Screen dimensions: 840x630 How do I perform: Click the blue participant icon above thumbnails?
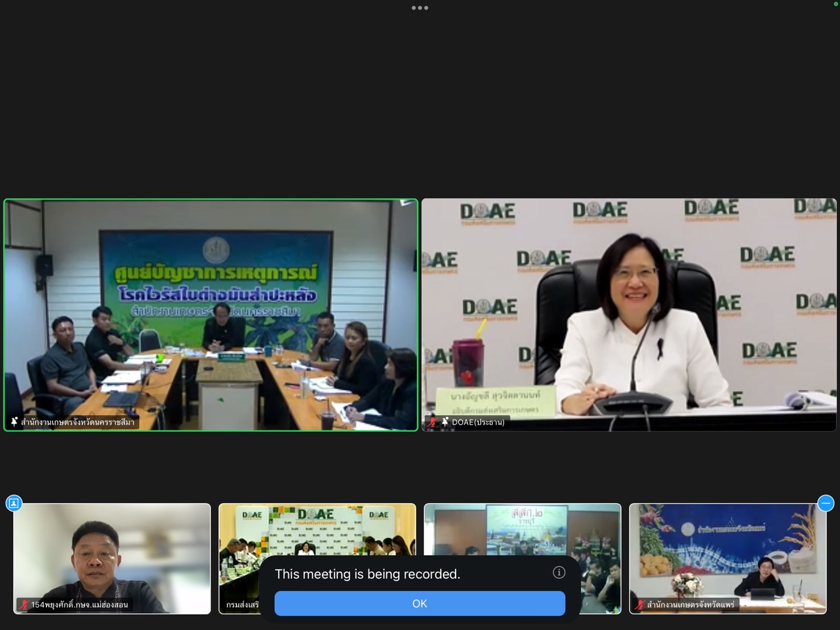(x=14, y=503)
